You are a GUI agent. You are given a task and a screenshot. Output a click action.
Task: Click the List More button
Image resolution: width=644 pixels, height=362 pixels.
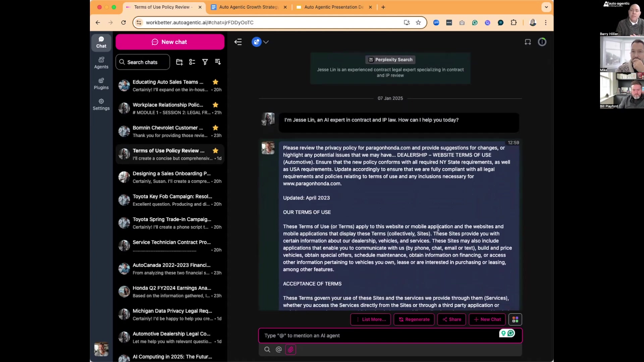click(x=371, y=319)
